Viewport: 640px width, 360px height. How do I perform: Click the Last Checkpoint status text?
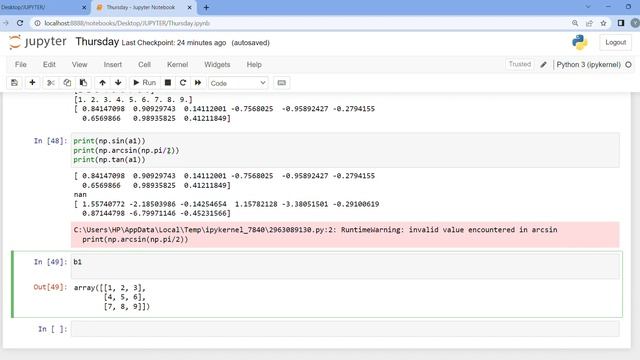[x=174, y=43]
